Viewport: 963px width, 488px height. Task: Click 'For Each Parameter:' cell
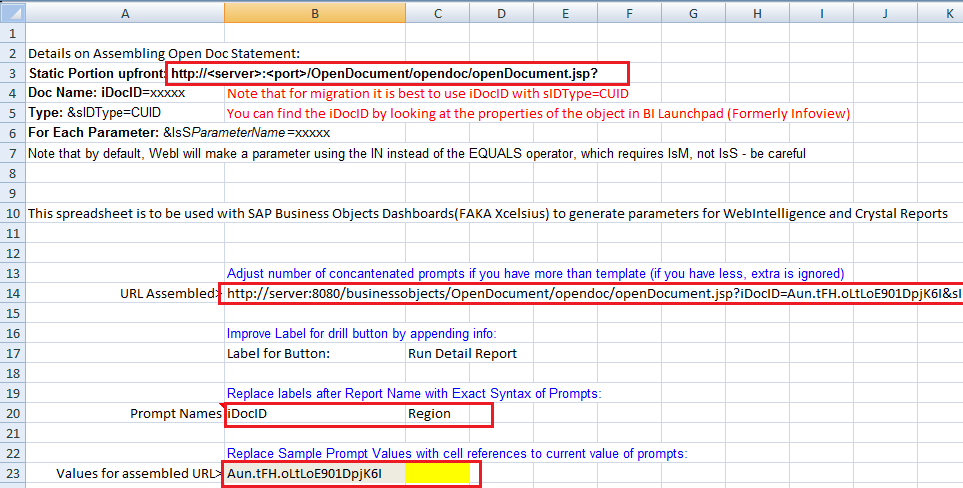(x=179, y=133)
